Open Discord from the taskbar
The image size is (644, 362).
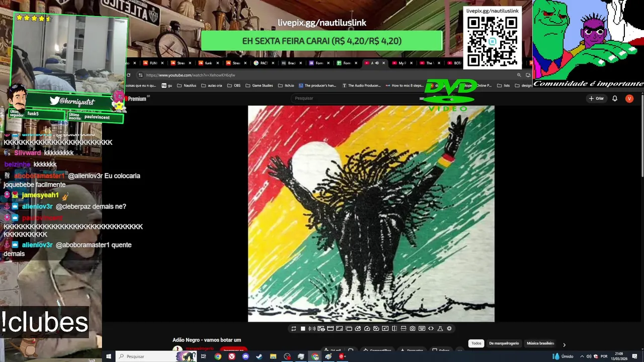[246, 356]
